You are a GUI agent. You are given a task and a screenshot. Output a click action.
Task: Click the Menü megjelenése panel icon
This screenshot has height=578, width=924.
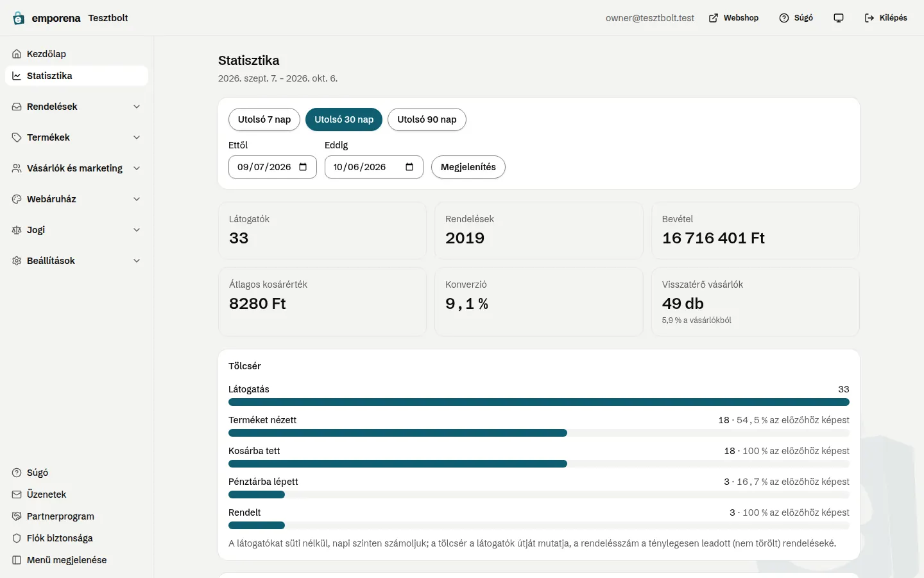click(x=17, y=560)
